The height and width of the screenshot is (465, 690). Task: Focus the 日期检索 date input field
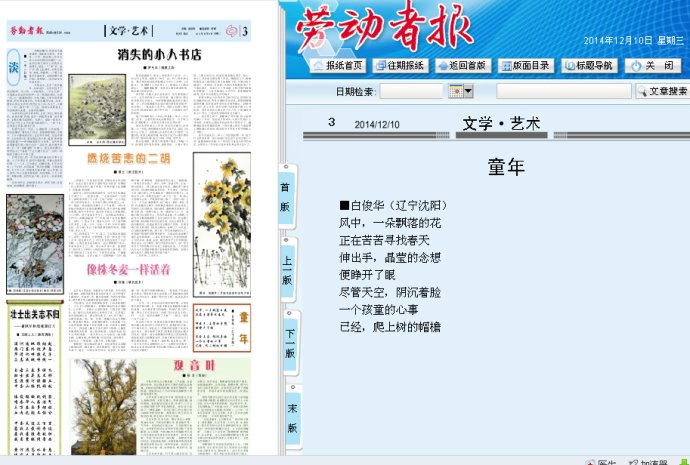tap(411, 92)
